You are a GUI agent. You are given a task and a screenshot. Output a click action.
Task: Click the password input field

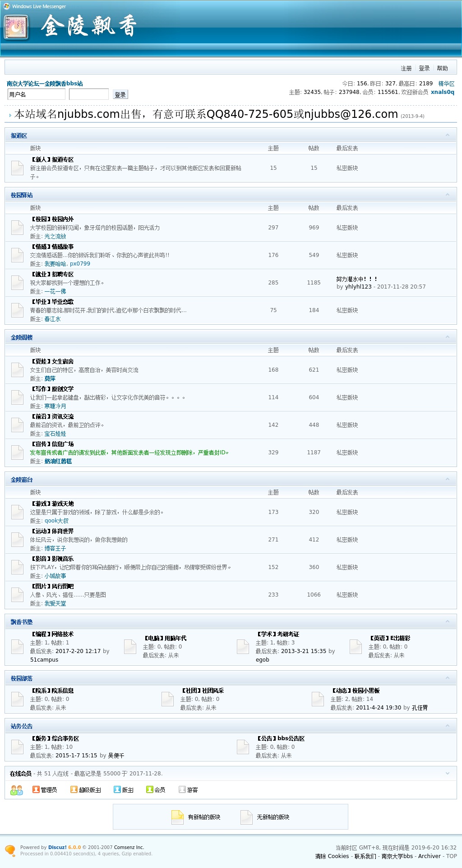[89, 94]
